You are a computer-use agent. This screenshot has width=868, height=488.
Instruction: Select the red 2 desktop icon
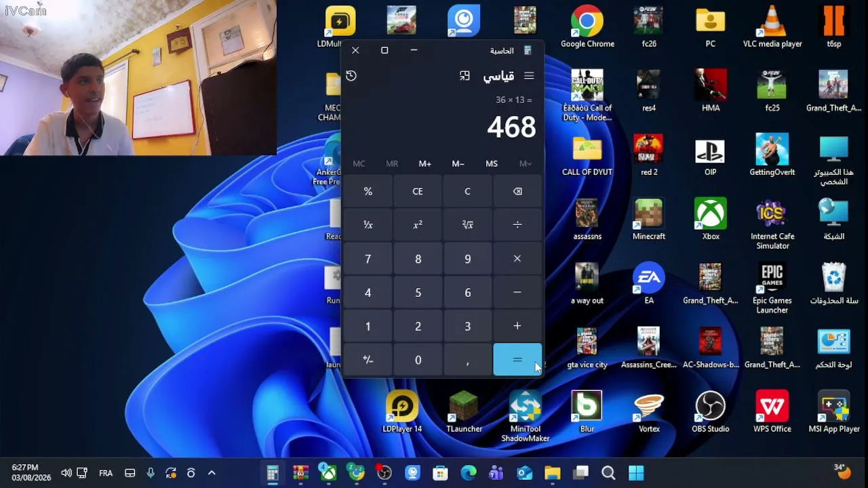649,155
